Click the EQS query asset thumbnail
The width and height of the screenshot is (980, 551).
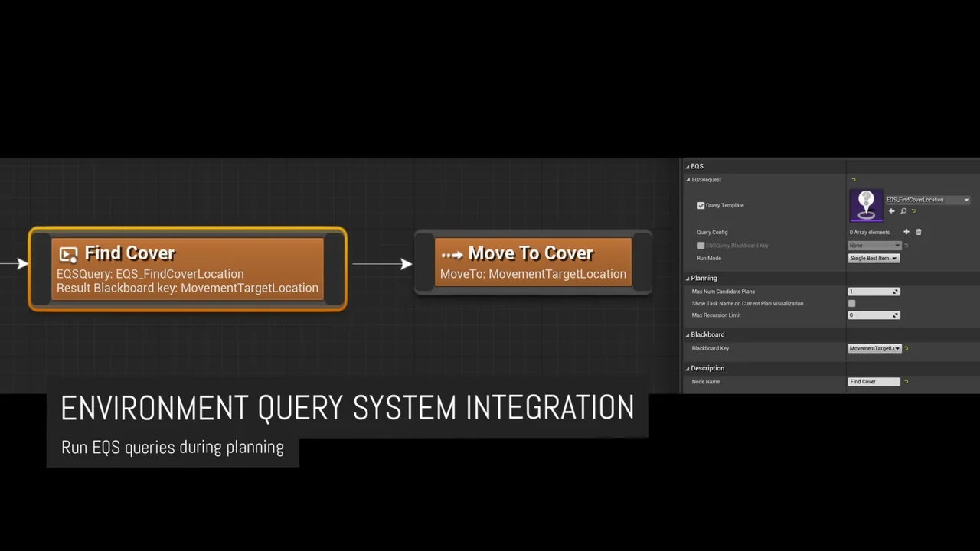866,205
